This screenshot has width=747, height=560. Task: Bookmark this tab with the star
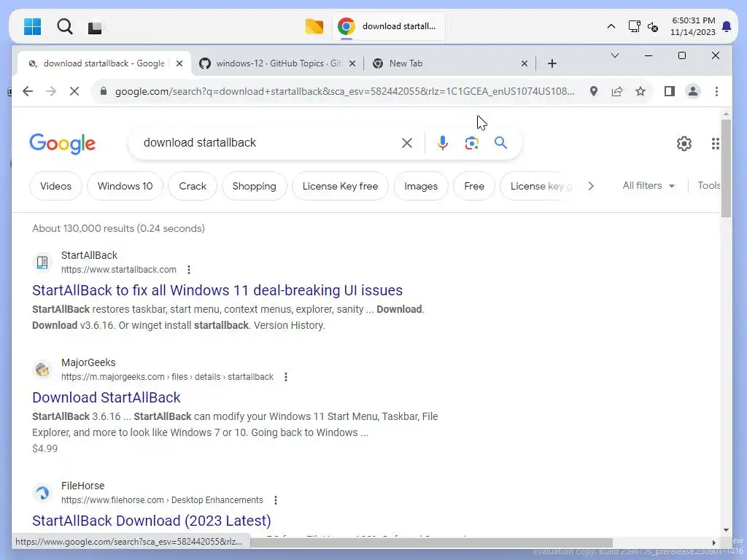pos(640,91)
